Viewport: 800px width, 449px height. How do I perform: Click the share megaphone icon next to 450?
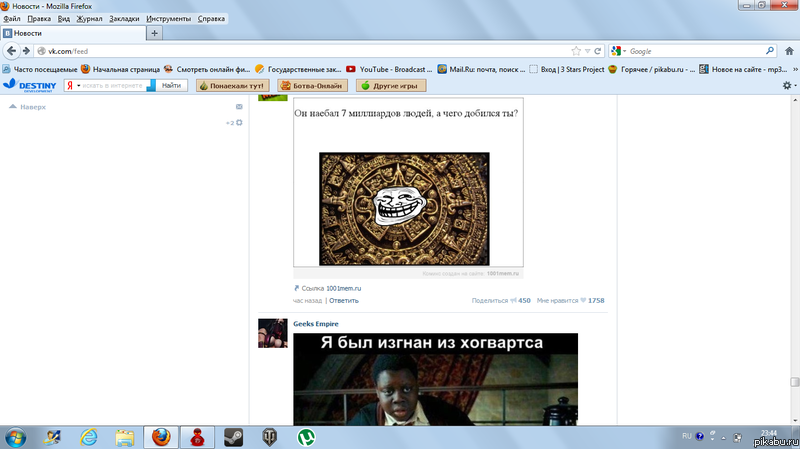[x=513, y=301]
